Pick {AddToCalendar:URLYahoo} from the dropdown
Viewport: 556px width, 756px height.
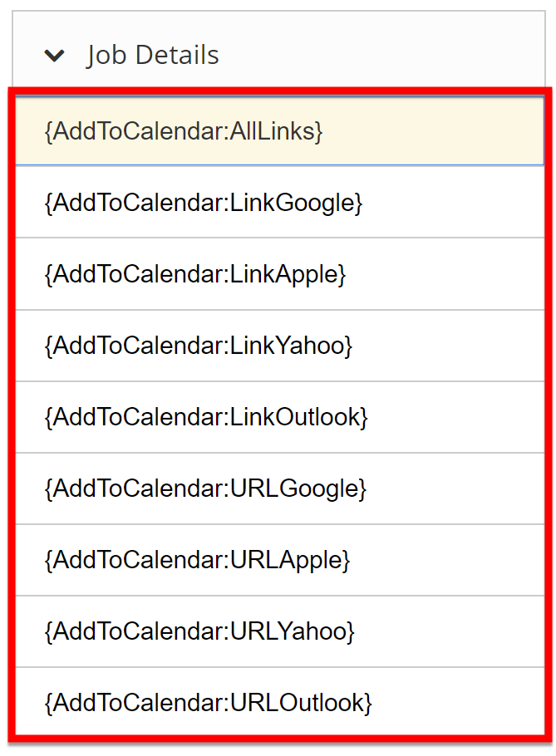[x=200, y=631]
